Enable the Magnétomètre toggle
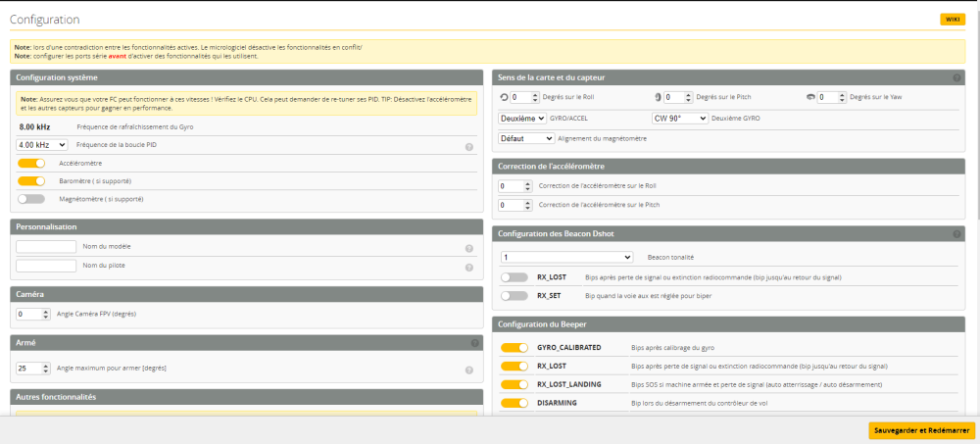This screenshot has width=980, height=444. [31, 199]
